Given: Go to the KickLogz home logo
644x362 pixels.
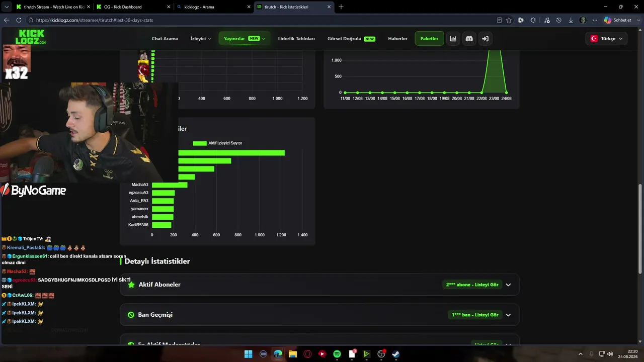Looking at the screenshot, I should [31, 37].
